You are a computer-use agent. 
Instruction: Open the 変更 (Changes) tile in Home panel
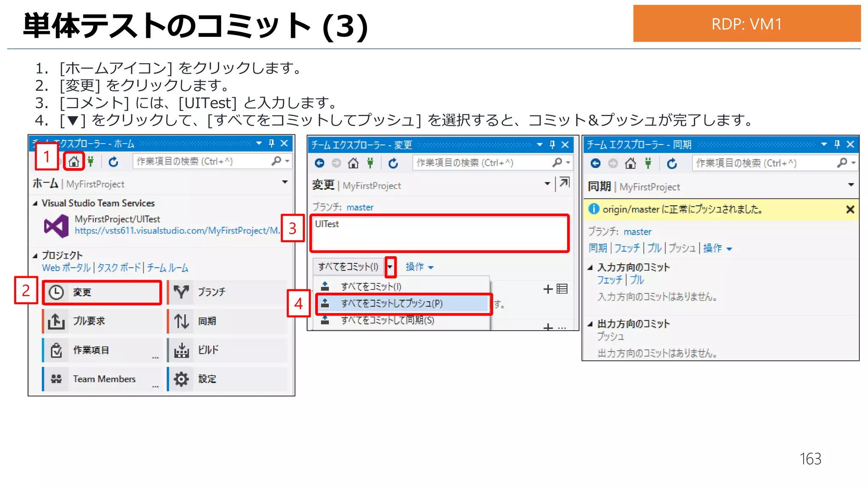pyautogui.click(x=102, y=292)
